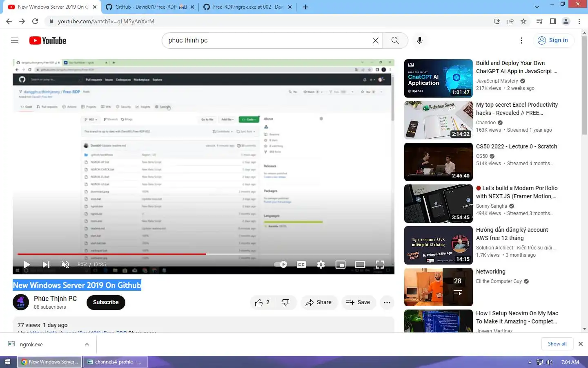Start voice search with the microphone
This screenshot has width=588, height=368.
pyautogui.click(x=419, y=40)
